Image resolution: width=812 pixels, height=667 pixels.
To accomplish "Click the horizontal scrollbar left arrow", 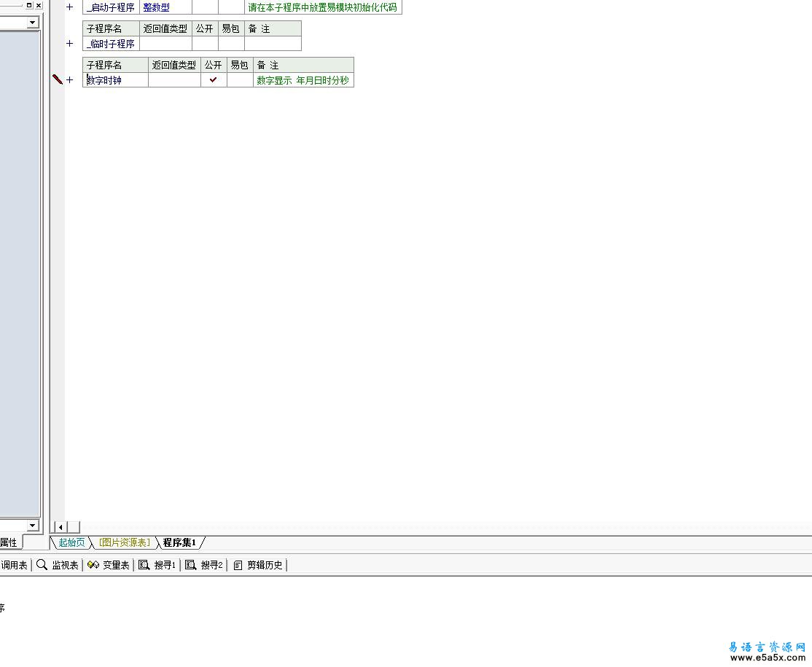I will click(x=60, y=527).
